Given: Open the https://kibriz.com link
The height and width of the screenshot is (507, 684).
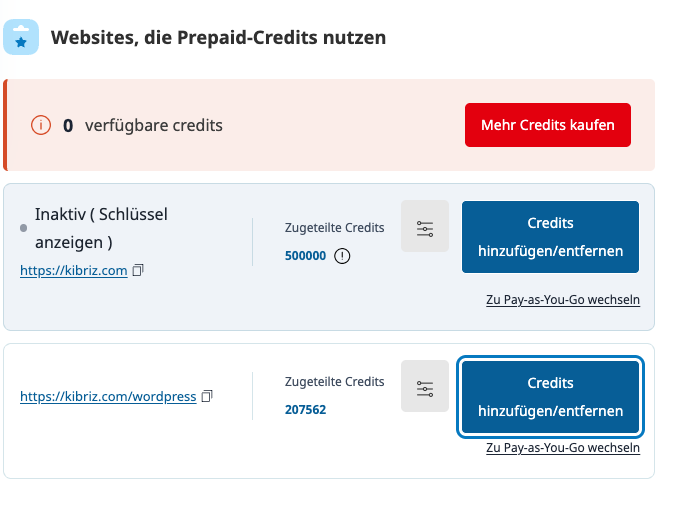Looking at the screenshot, I should tap(73, 270).
